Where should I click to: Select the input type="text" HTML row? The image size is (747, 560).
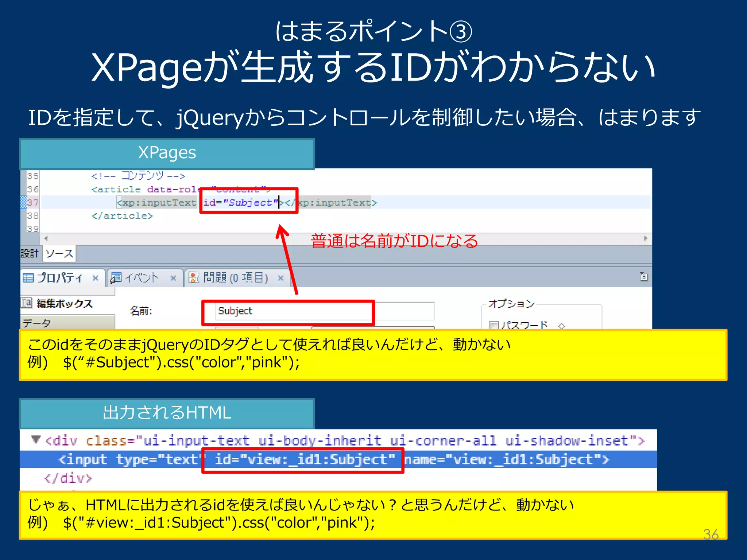[x=338, y=459]
